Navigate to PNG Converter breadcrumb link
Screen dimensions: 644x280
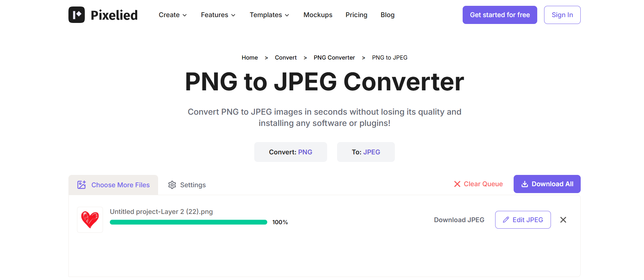coord(334,58)
